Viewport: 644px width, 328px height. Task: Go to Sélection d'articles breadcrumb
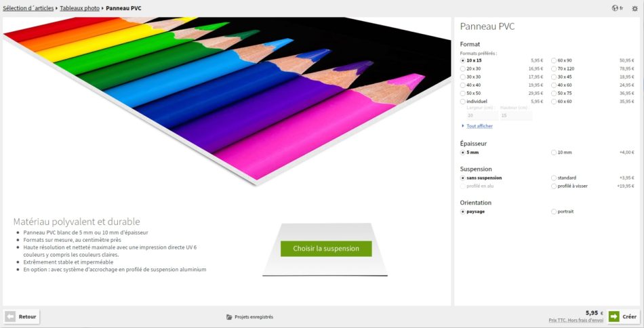pyautogui.click(x=28, y=8)
